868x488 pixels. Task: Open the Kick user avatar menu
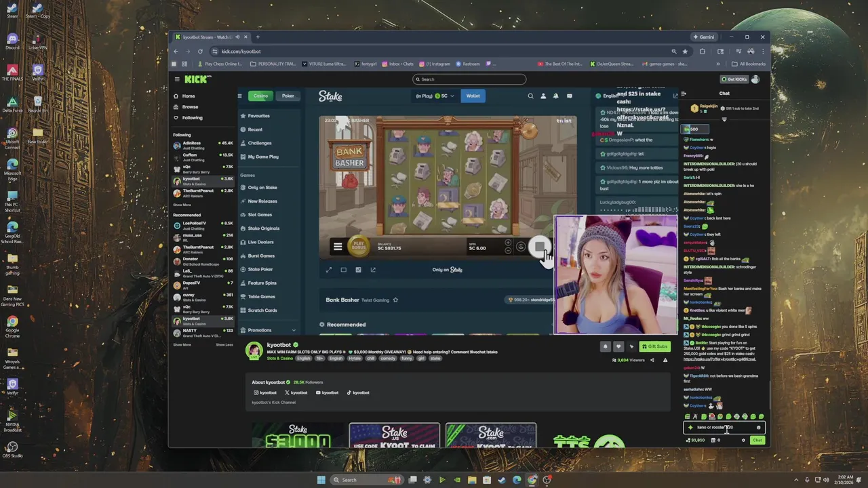[x=755, y=79]
